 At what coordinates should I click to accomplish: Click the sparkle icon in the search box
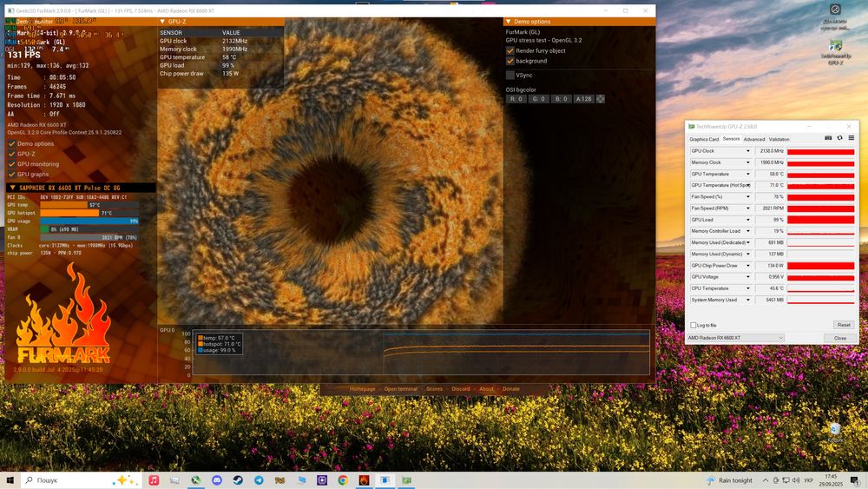[x=124, y=480]
